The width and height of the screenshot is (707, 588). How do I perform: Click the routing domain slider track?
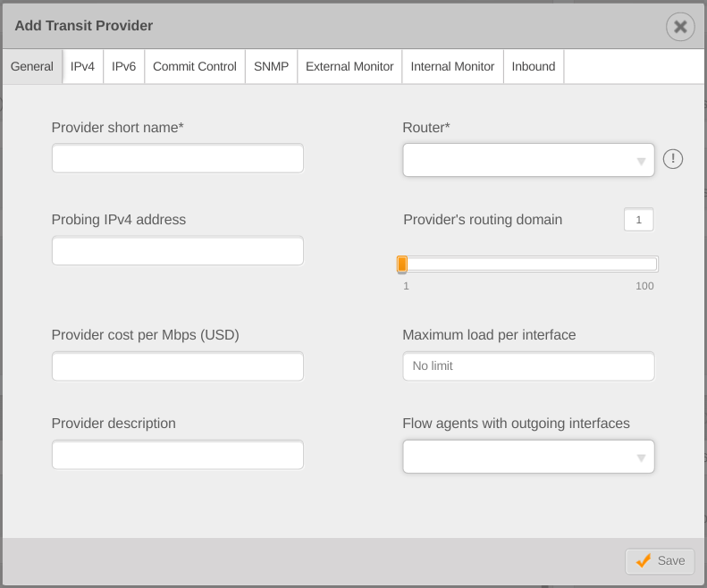tap(530, 264)
